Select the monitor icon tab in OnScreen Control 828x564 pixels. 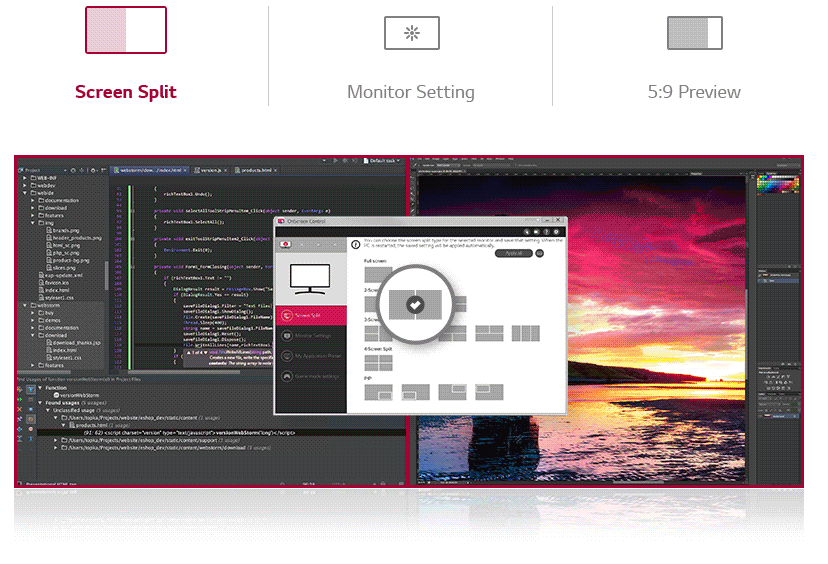click(286, 245)
